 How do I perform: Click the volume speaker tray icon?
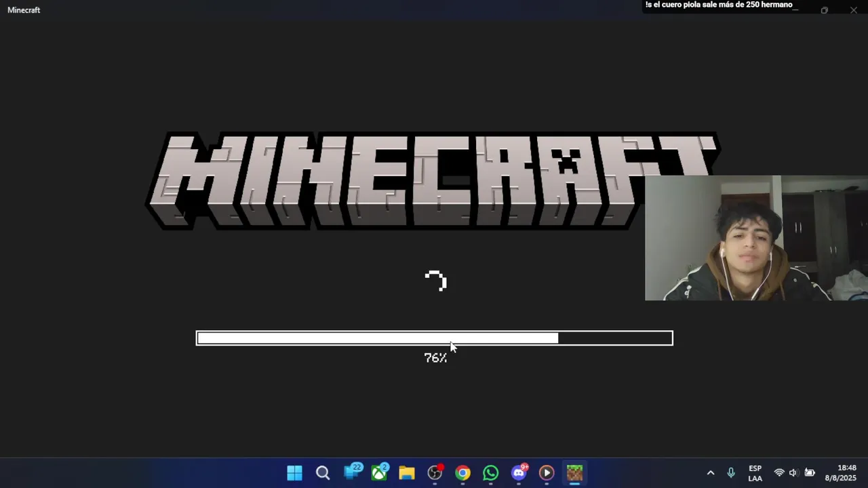[x=793, y=472]
